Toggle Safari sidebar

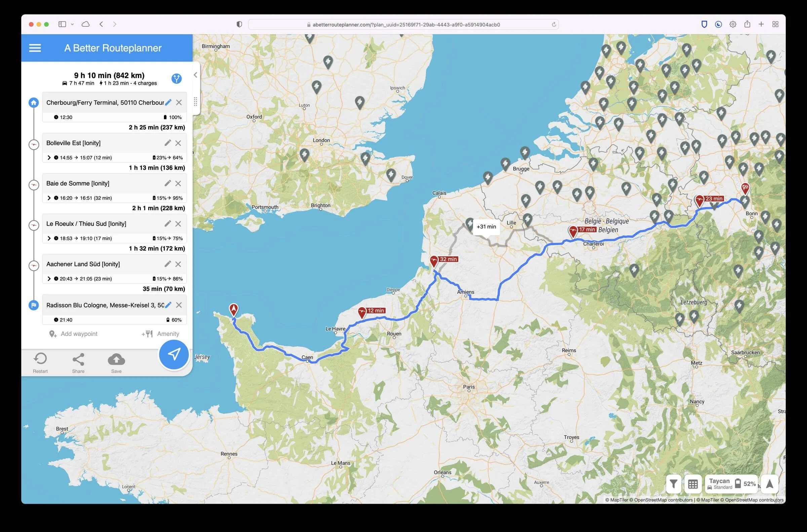pos(62,24)
